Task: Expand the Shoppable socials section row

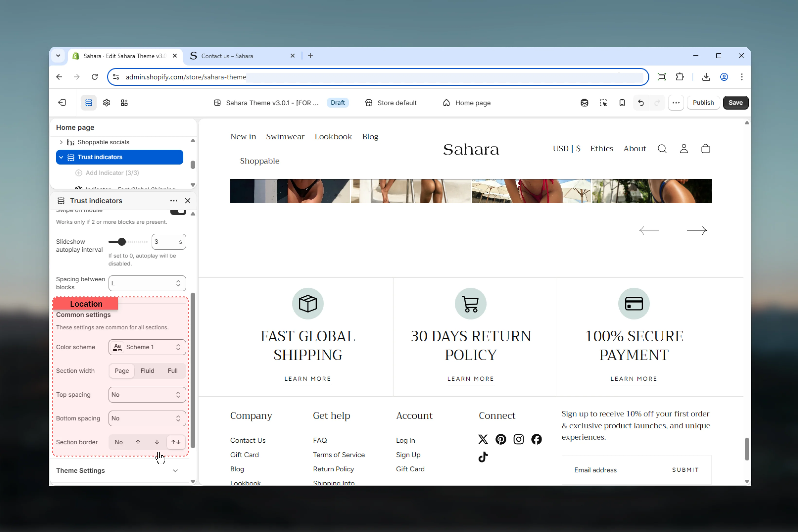Action: pyautogui.click(x=61, y=142)
